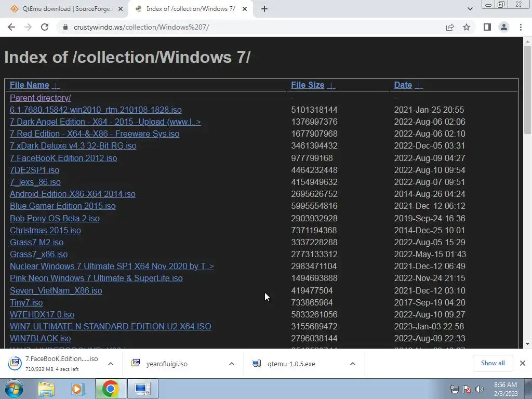Download Nuclear Windows 7 Ultimate SP1 X64
The height and width of the screenshot is (399, 532).
pos(112,266)
